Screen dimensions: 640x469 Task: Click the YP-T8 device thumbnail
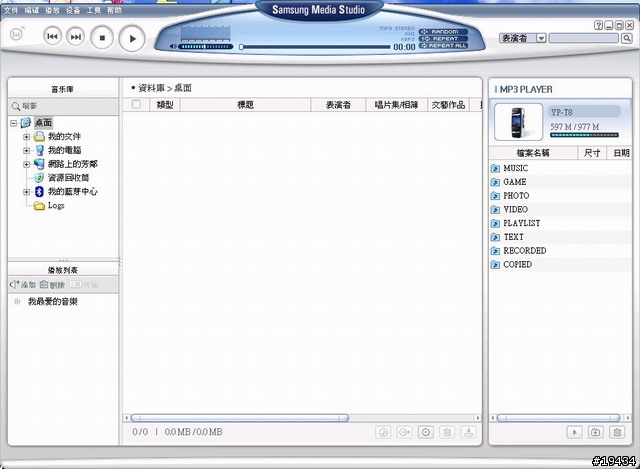point(518,122)
